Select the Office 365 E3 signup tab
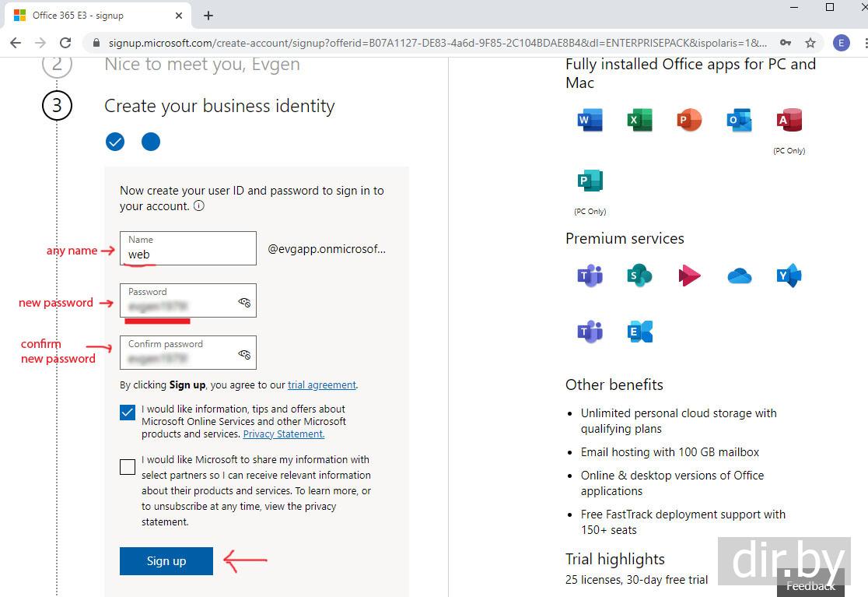 pyautogui.click(x=97, y=16)
